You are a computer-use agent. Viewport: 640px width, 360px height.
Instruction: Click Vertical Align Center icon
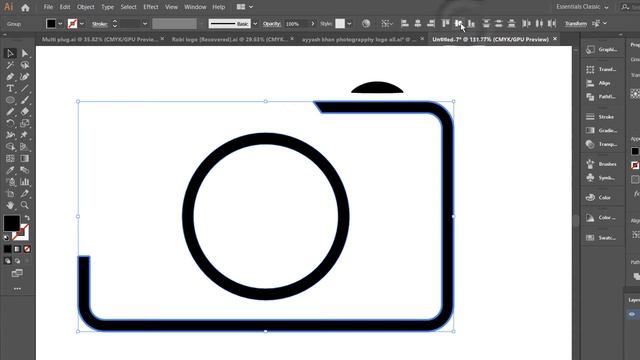tap(458, 24)
